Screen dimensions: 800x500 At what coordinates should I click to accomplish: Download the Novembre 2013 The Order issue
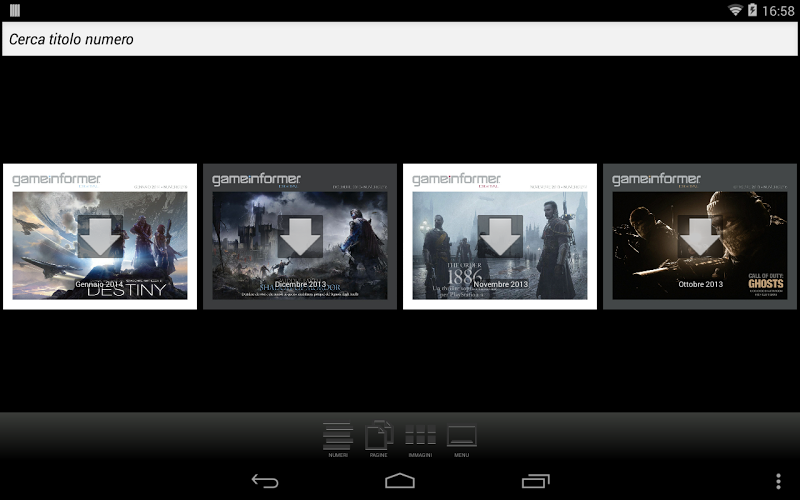(500, 236)
